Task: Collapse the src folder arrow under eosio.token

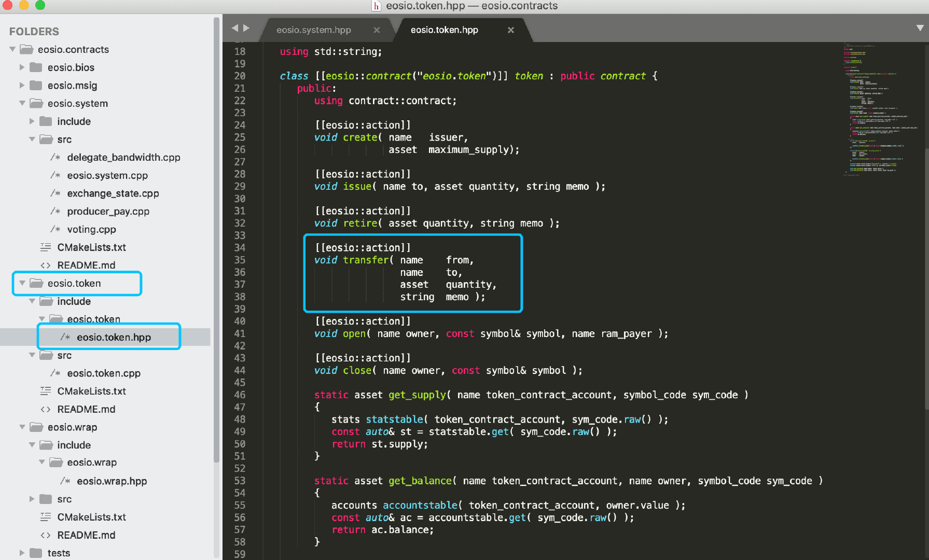Action: (32, 355)
